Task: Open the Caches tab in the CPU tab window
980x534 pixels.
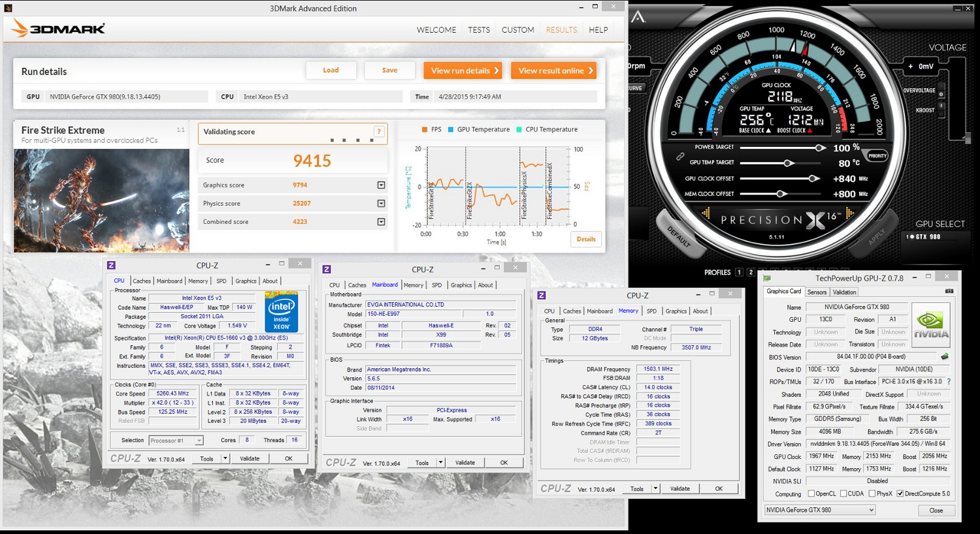Action: click(142, 281)
